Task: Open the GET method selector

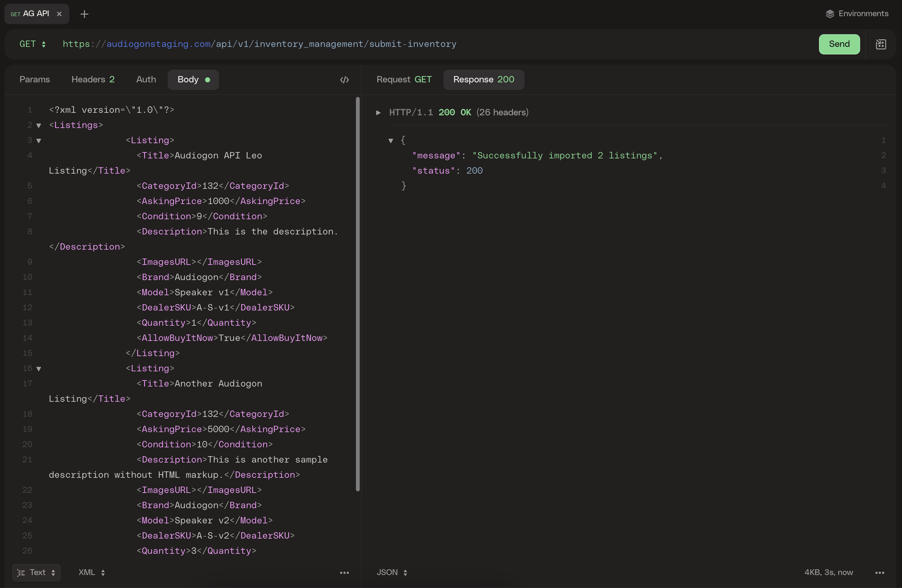Action: click(33, 44)
